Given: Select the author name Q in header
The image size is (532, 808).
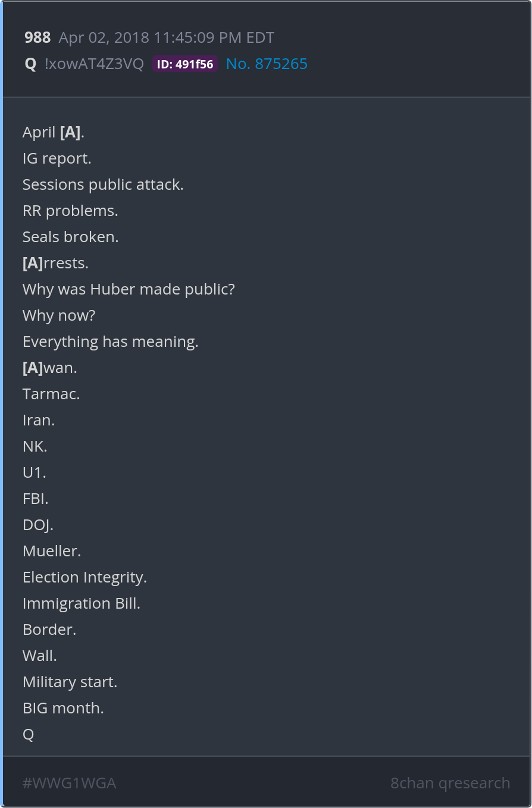Looking at the screenshot, I should (x=30, y=64).
